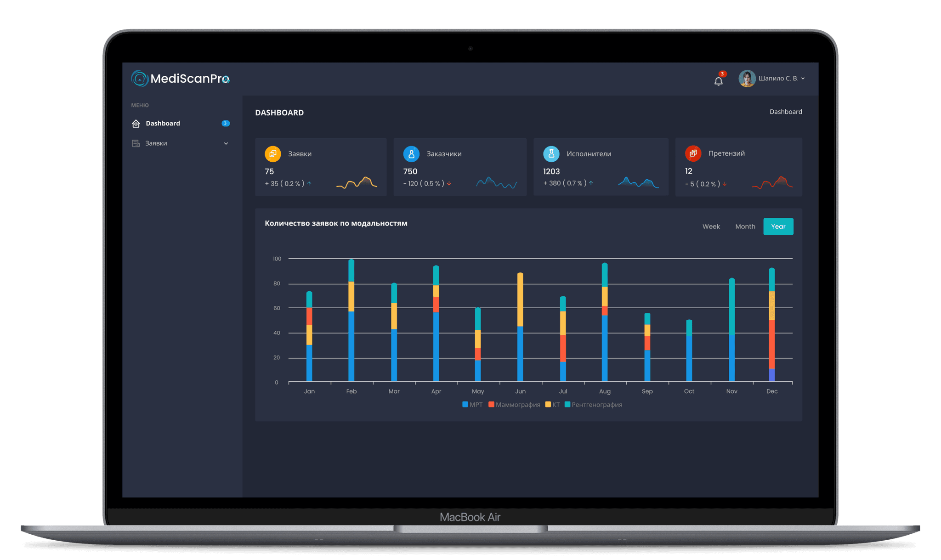Image resolution: width=941 pixels, height=560 pixels.
Task: Click the user avatar photo
Action: click(747, 79)
